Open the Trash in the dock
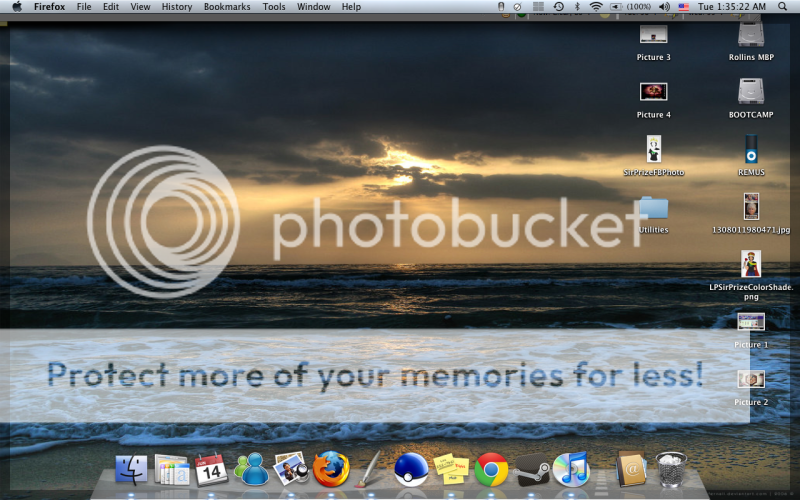The height and width of the screenshot is (500, 800). coord(670,468)
